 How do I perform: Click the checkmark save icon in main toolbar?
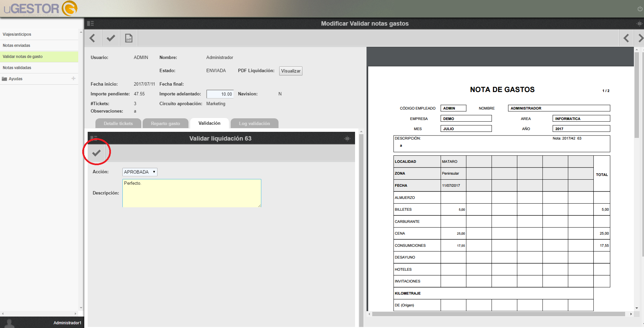111,38
